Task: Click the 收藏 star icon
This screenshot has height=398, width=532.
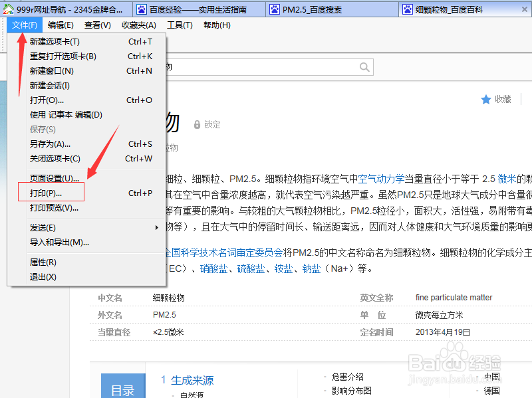Action: pyautogui.click(x=486, y=99)
